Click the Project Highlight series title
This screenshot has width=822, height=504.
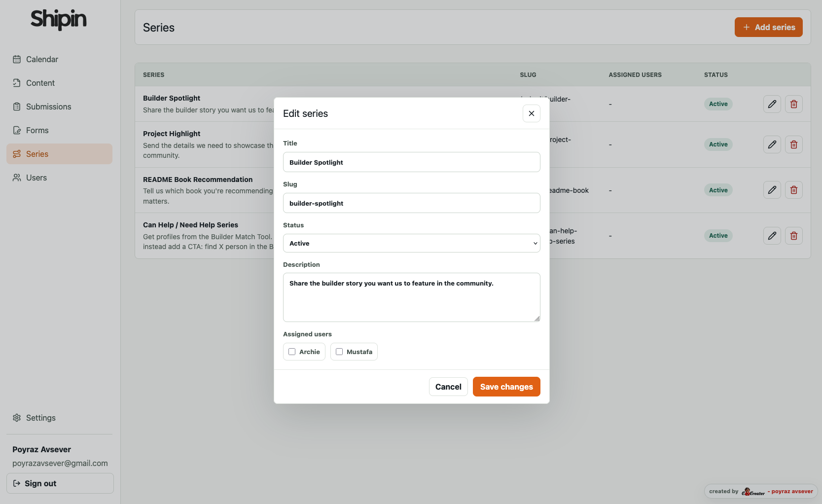click(x=172, y=134)
